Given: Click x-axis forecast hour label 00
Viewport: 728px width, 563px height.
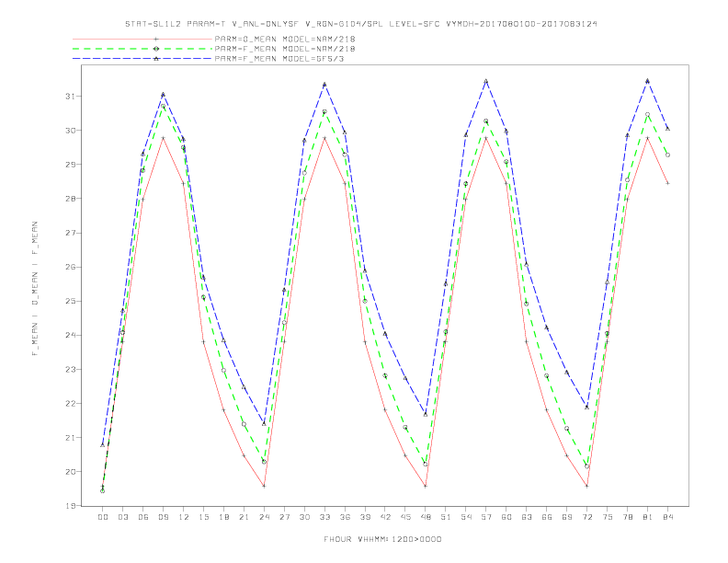Looking at the screenshot, I should point(103,517).
